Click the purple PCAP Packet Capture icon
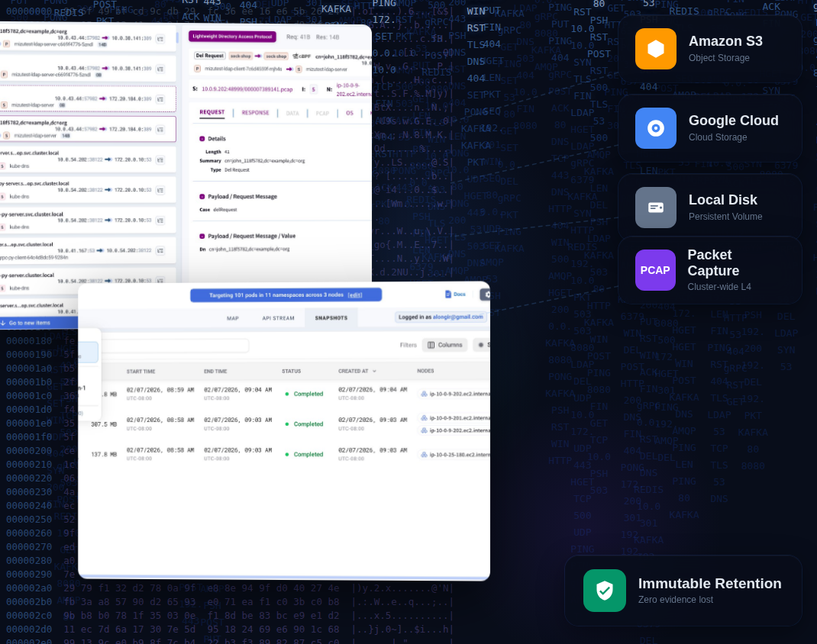Viewport: 817px width, 644px height. click(x=655, y=270)
